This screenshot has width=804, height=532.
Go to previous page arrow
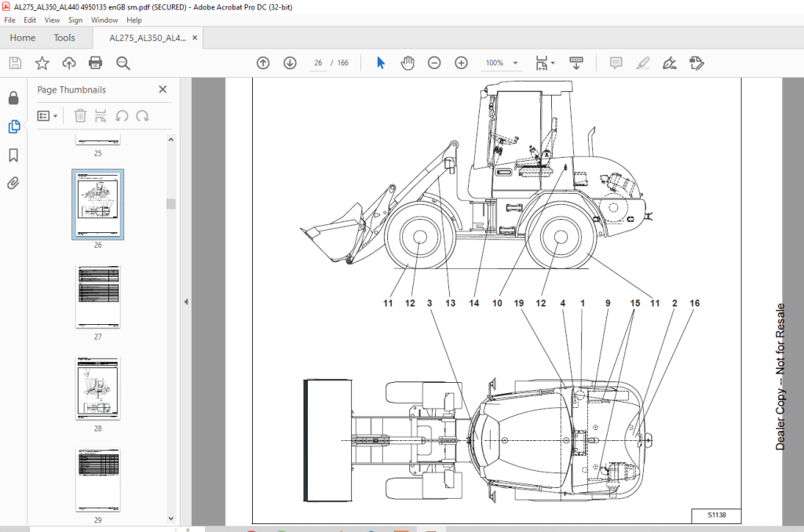(263, 63)
